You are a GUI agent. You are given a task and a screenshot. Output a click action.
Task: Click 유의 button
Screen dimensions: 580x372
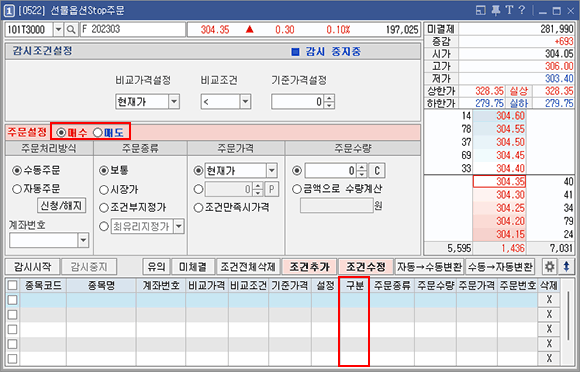point(156,266)
